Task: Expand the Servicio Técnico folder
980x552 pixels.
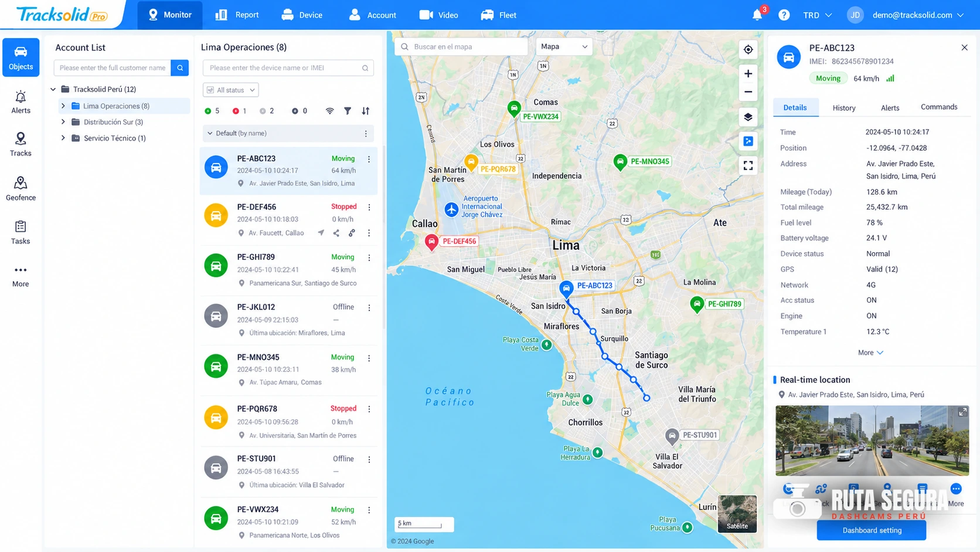Action: click(x=63, y=138)
